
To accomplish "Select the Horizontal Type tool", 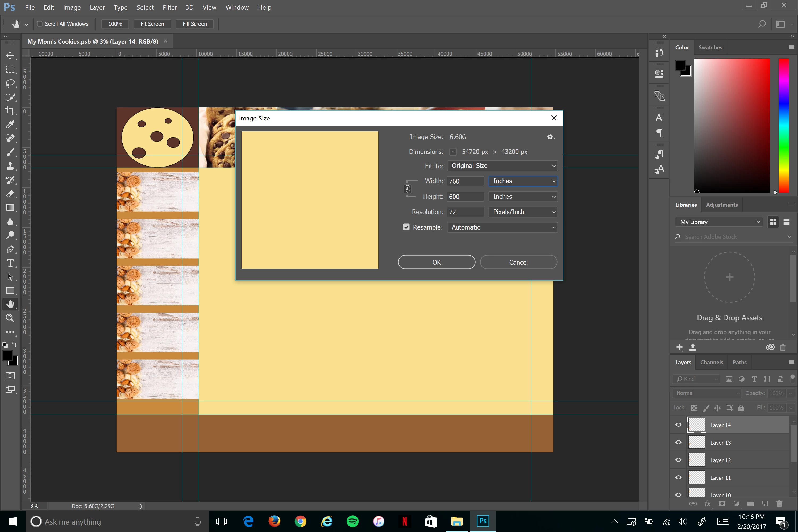I will [x=10, y=263].
